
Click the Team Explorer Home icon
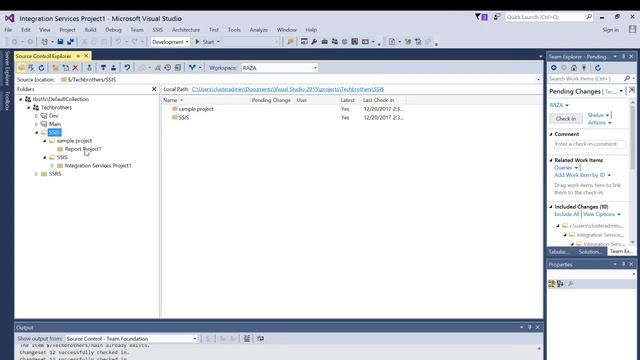coord(574,68)
